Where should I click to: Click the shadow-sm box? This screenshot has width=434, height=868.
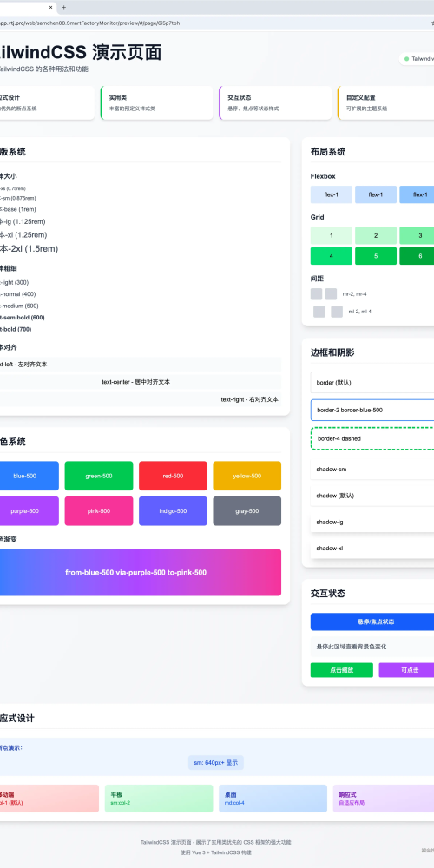[372, 469]
